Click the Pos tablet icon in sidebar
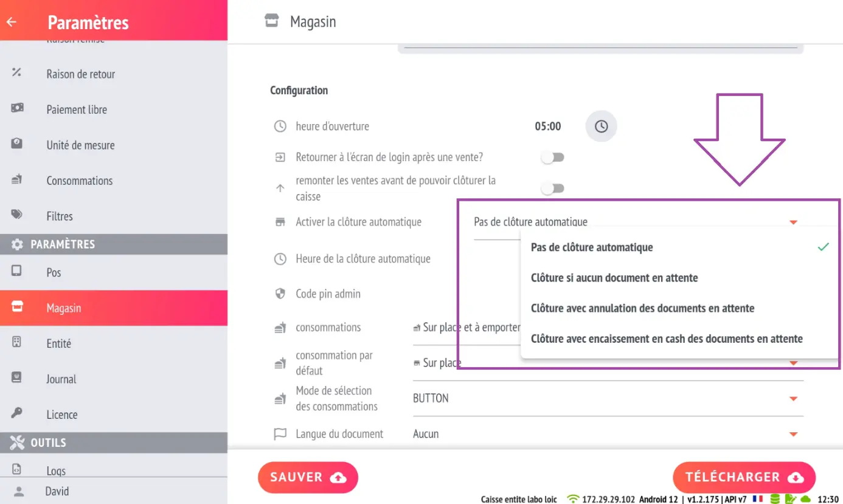 click(x=17, y=271)
